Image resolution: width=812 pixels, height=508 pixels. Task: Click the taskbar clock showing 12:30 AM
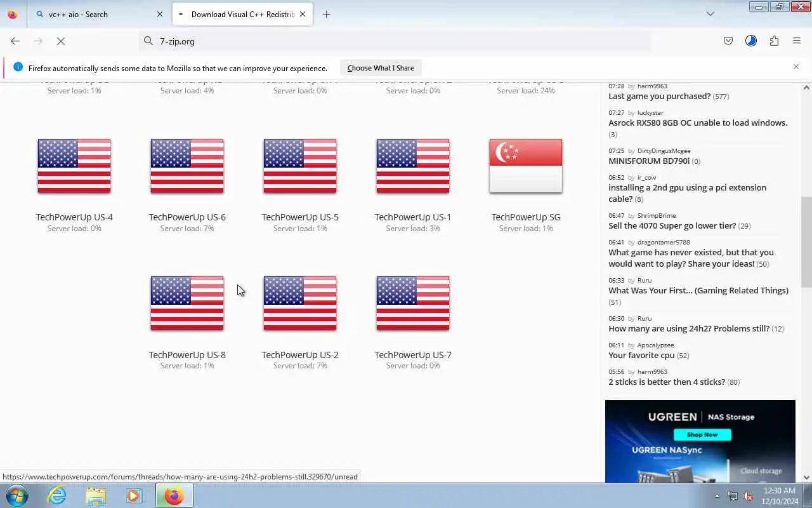(x=780, y=496)
